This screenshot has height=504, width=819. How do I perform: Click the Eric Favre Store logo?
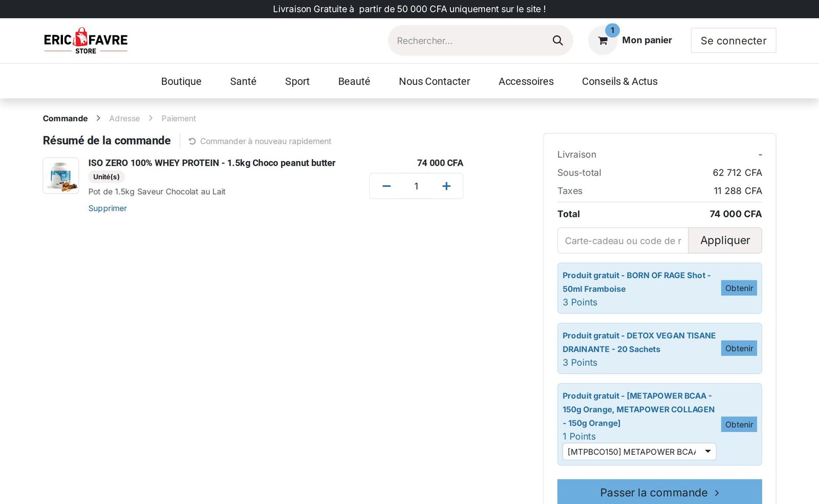click(x=85, y=40)
